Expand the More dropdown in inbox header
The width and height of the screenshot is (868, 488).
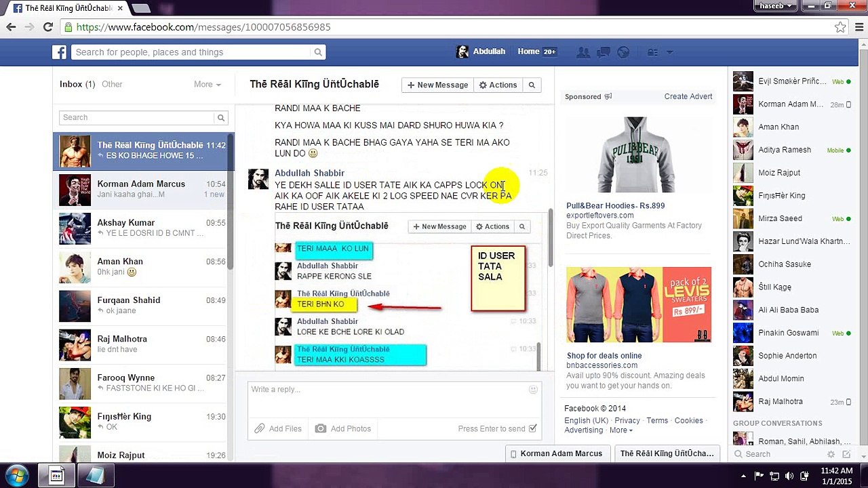208,84
